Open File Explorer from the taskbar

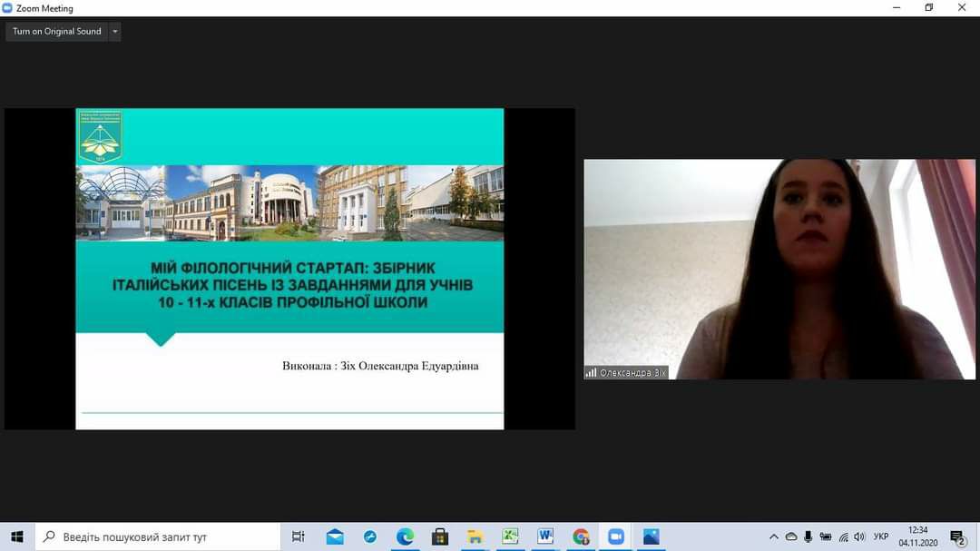pos(475,536)
